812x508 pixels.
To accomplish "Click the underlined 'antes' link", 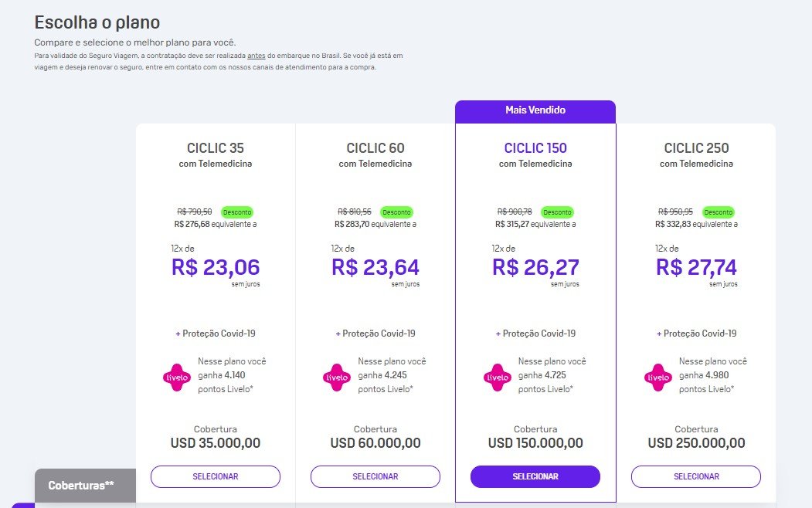I will [257, 56].
